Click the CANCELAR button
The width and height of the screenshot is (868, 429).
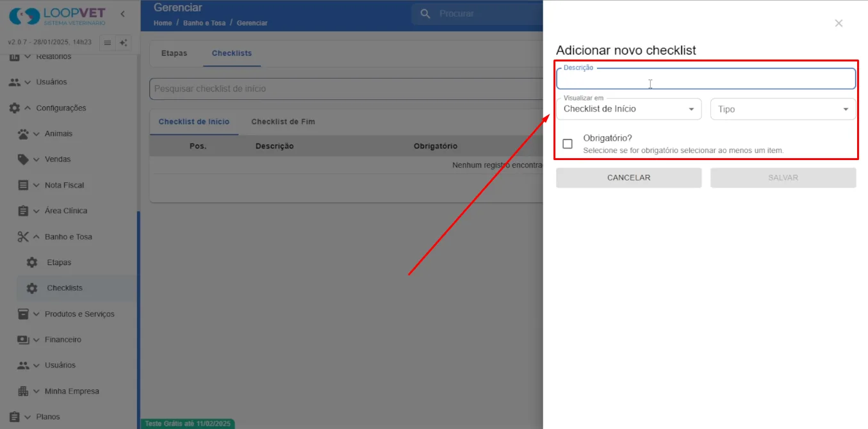point(629,178)
